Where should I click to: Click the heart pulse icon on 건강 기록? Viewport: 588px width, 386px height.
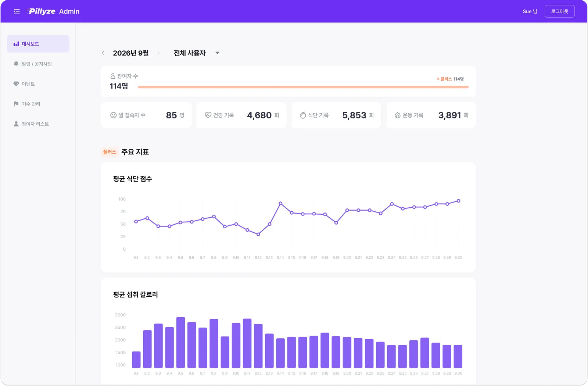(208, 115)
